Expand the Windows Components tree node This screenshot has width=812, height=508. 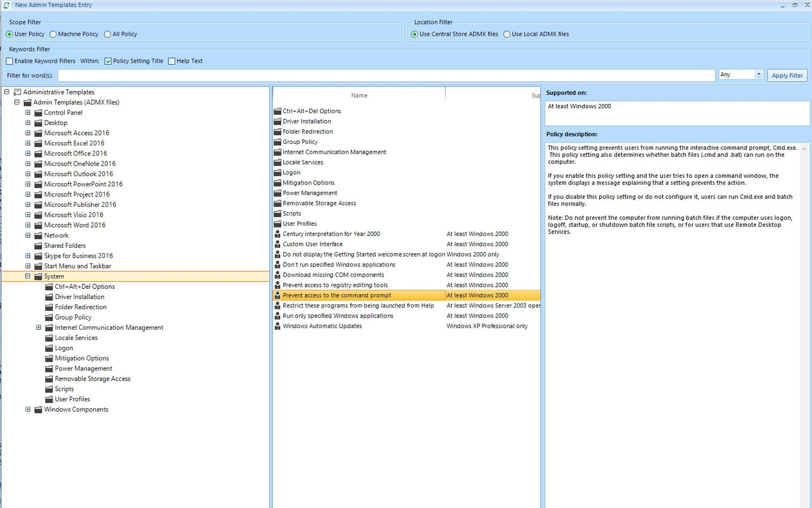(27, 409)
